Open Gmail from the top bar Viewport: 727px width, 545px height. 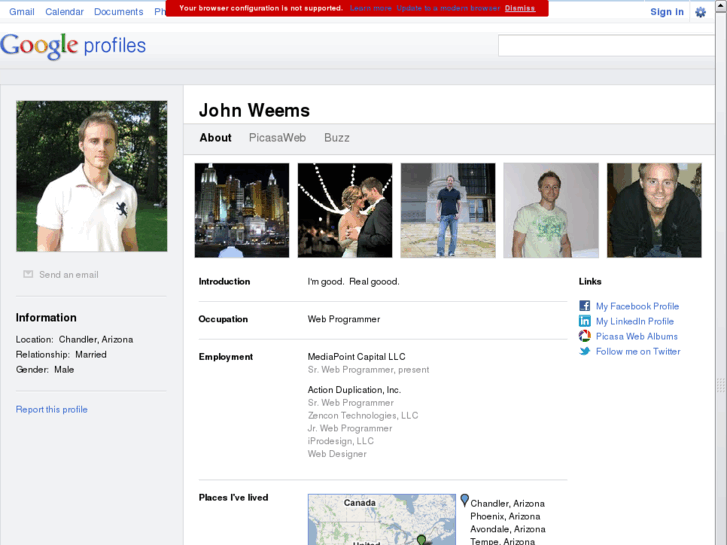point(22,12)
